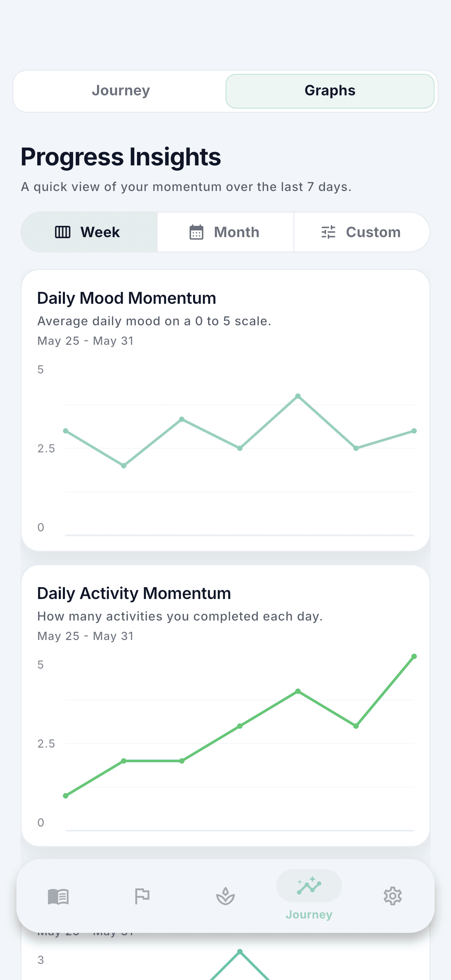Image resolution: width=451 pixels, height=980 pixels.
Task: Select the Journey sparkle chart icon
Action: tap(309, 885)
